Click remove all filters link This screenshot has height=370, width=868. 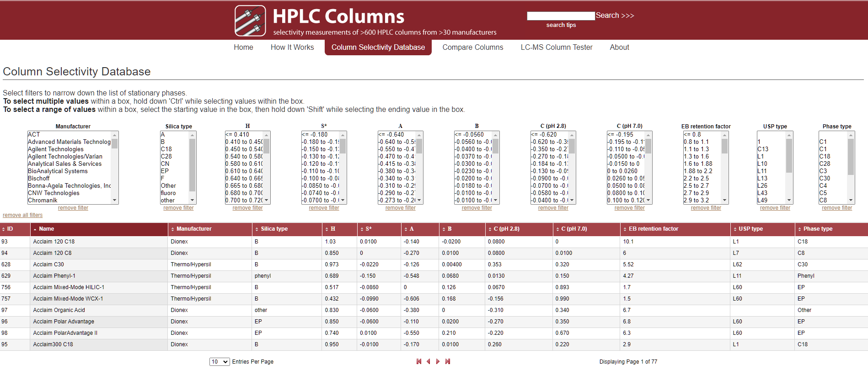[x=23, y=215]
